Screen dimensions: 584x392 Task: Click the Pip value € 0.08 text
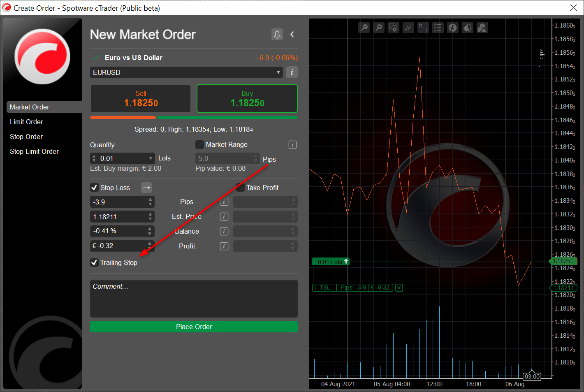point(220,168)
